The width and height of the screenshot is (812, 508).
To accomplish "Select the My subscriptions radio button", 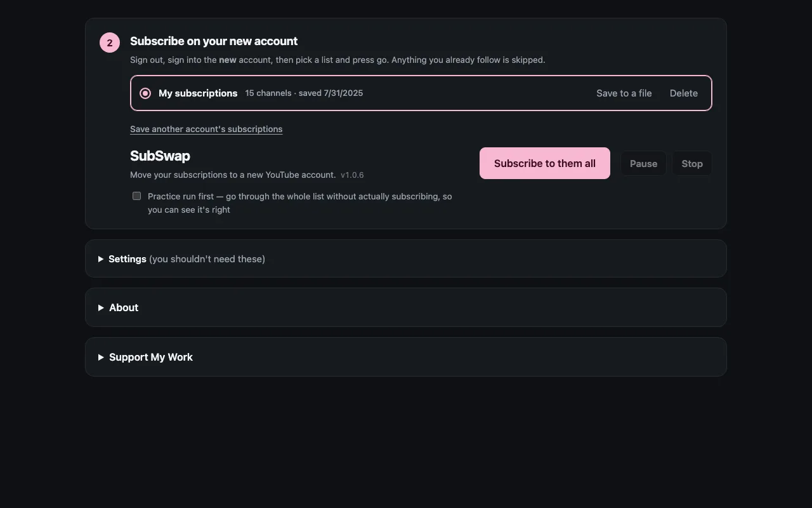I will coord(145,93).
